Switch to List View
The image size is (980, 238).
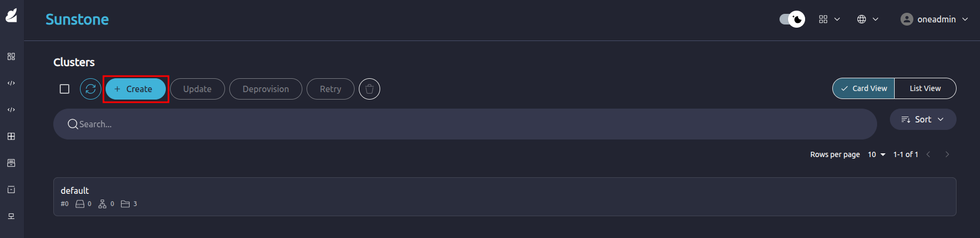[x=925, y=88]
